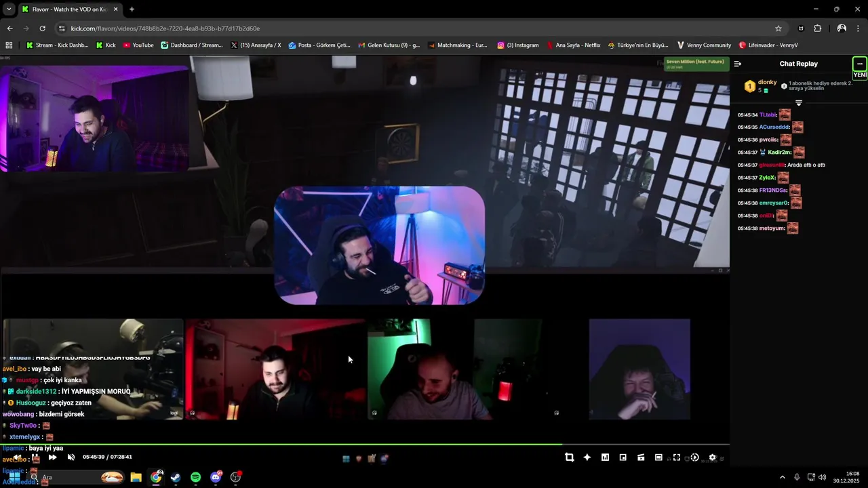Open the Matchmaking bookmark
Viewport: 868px width, 488px height.
(x=458, y=45)
